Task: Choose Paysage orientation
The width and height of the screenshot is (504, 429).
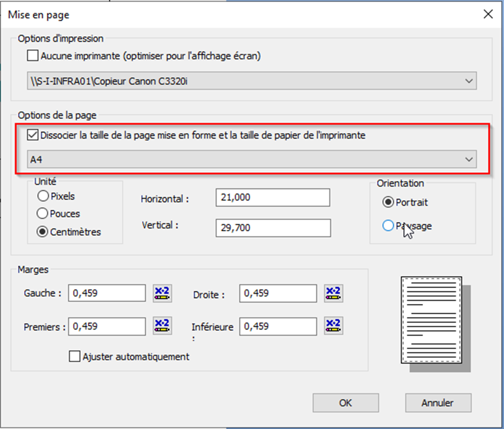Action: pos(388,226)
